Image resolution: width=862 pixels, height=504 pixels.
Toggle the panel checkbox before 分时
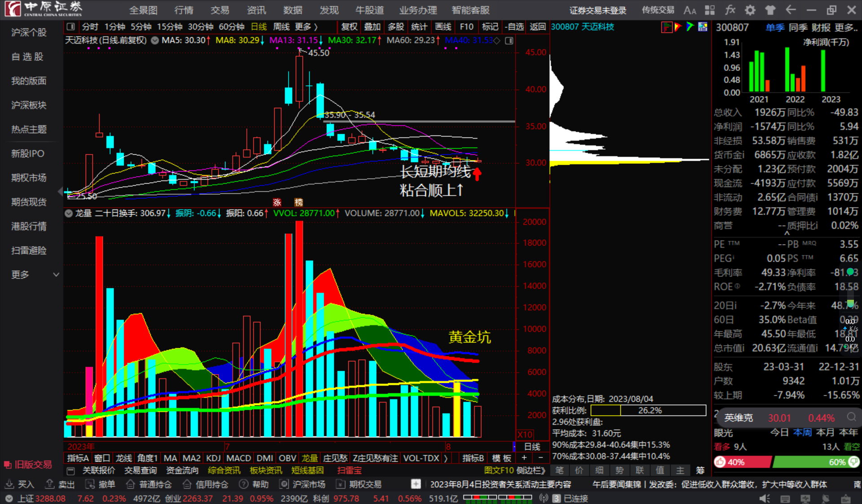[x=70, y=27]
